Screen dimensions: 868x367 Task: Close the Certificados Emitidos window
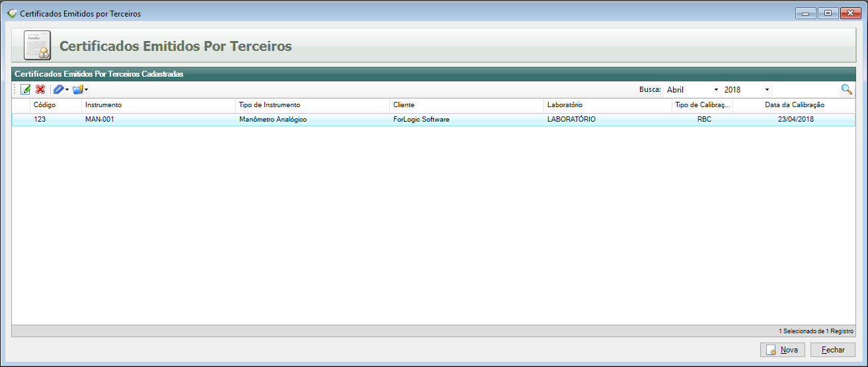[x=849, y=13]
